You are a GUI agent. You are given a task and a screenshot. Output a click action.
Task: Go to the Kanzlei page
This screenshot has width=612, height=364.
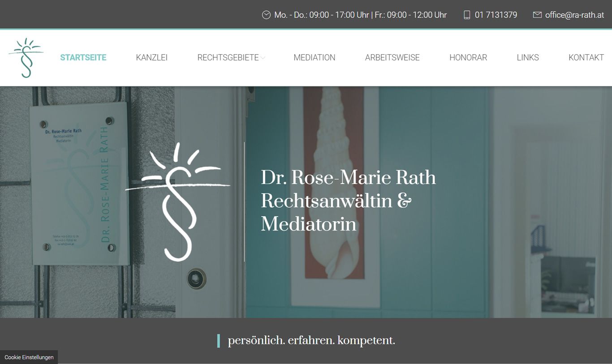[152, 57]
